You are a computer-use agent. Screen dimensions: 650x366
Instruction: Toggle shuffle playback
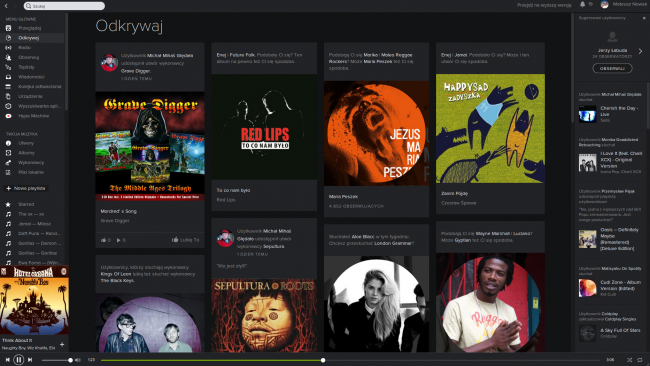click(629, 360)
